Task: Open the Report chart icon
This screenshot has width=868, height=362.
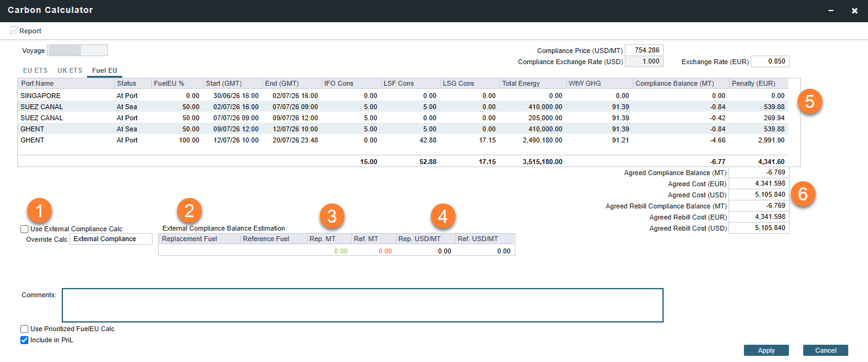Action: (14, 30)
